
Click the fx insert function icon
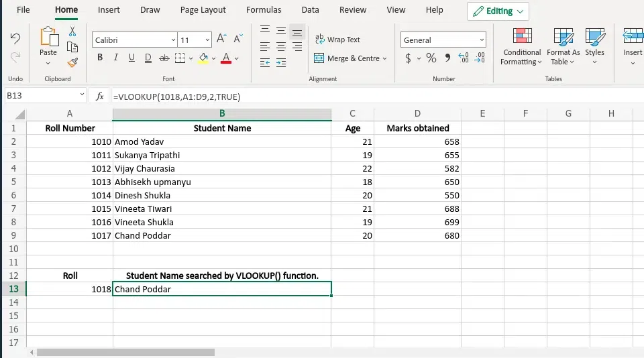pyautogui.click(x=99, y=97)
